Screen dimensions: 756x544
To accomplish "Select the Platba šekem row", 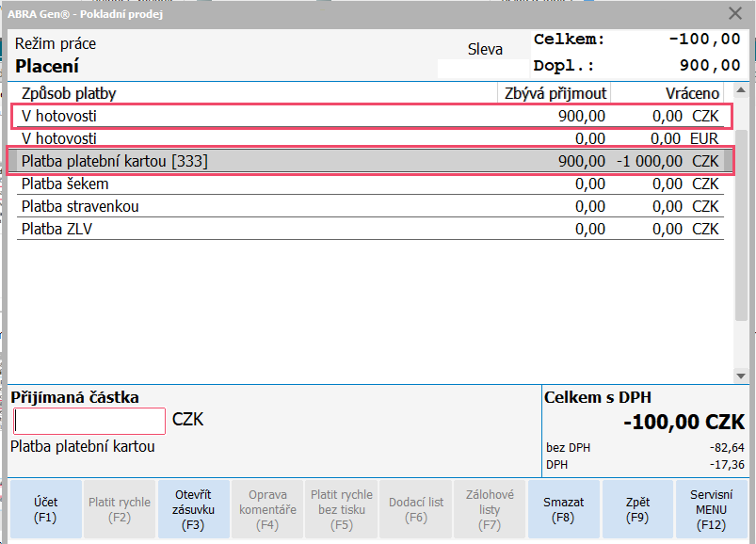I will click(370, 184).
